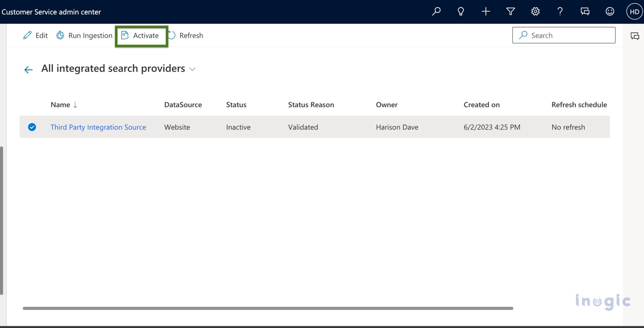The width and height of the screenshot is (644, 328).
Task: Open the conversations panel icon on right
Action: coord(635,36)
